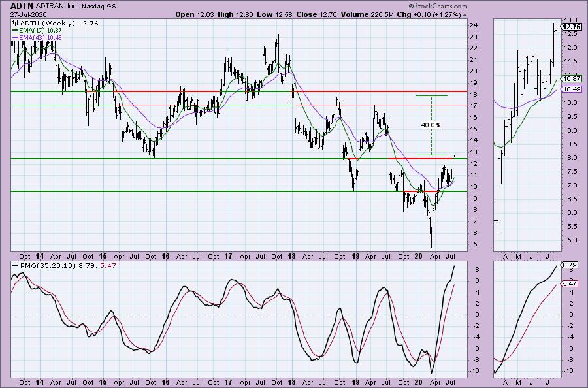The width and height of the screenshot is (588, 388).
Task: Click the chart date 27-Jul-2020
Action: 29,14
